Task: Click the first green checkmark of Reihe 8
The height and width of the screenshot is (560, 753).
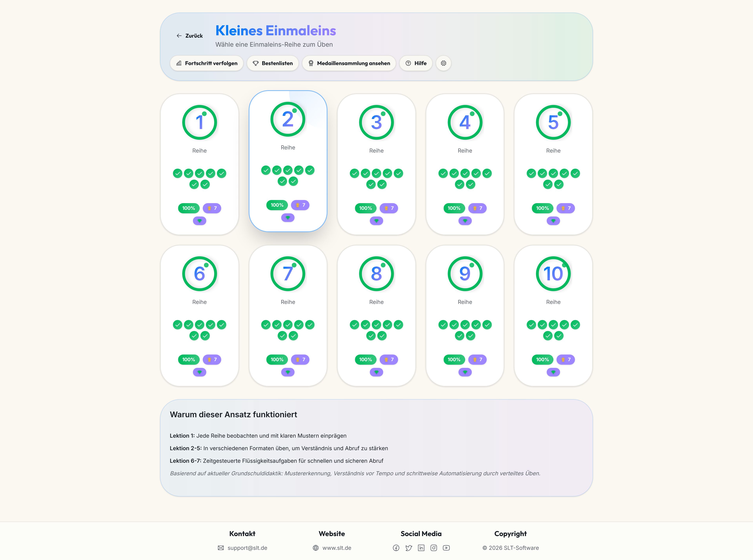Action: 355,325
